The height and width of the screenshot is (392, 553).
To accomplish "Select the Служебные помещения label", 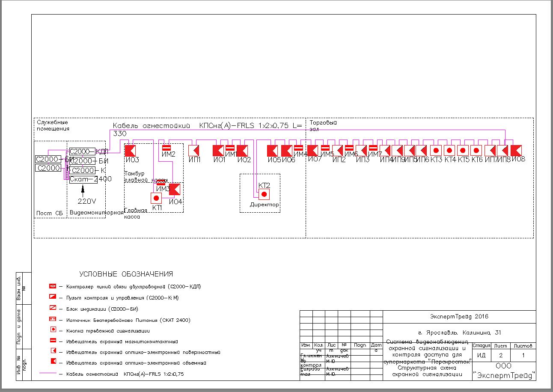I will coord(53,125).
